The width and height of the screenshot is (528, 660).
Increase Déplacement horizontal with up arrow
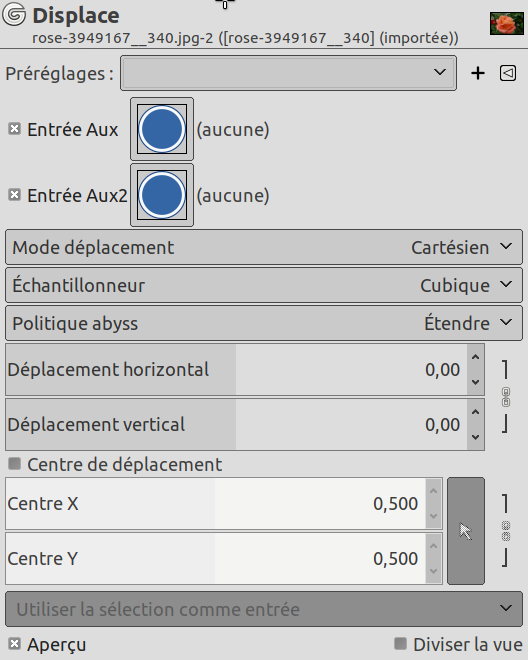475,357
